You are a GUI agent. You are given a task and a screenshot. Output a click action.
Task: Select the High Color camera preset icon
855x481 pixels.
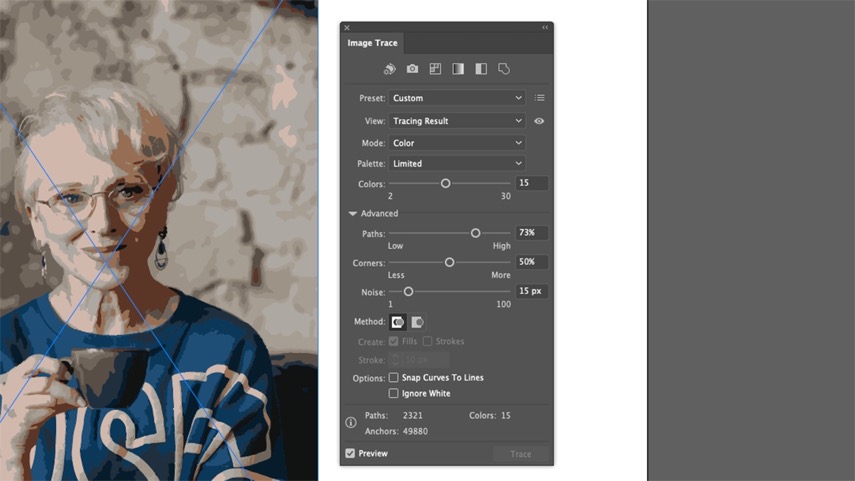pos(412,69)
